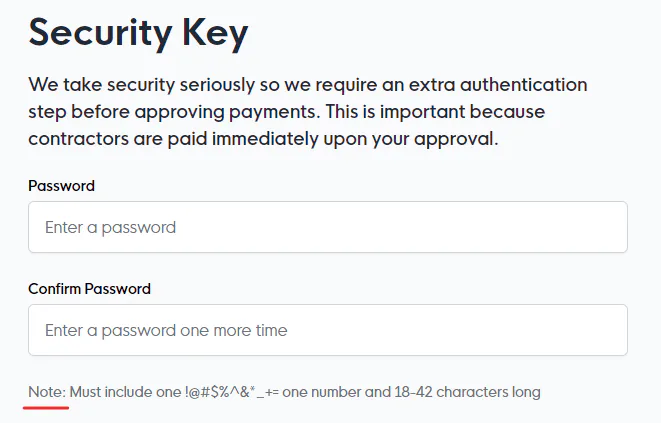Click the "Security Key" page heading
This screenshot has height=423, width=661.
pos(138,34)
